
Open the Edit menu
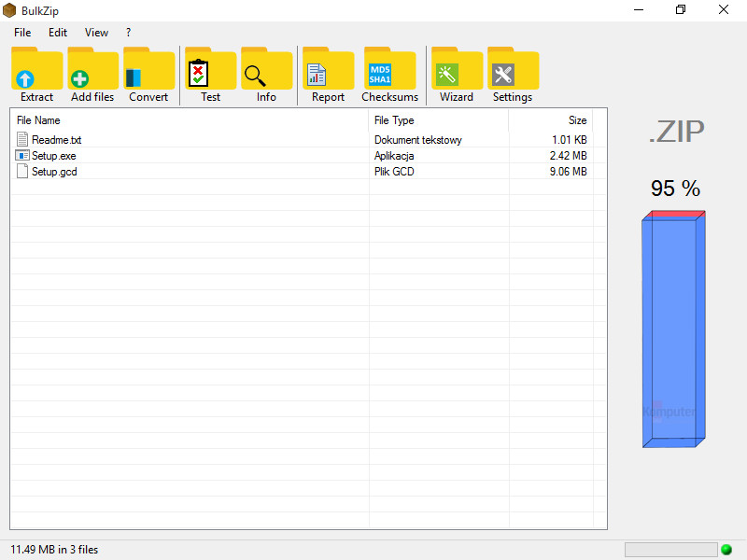tap(58, 32)
